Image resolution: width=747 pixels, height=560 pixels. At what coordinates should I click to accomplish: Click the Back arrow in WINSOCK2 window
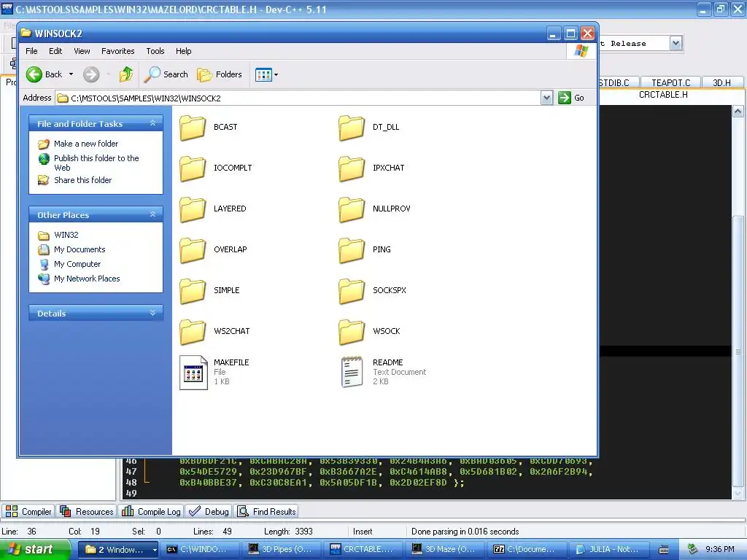[34, 74]
